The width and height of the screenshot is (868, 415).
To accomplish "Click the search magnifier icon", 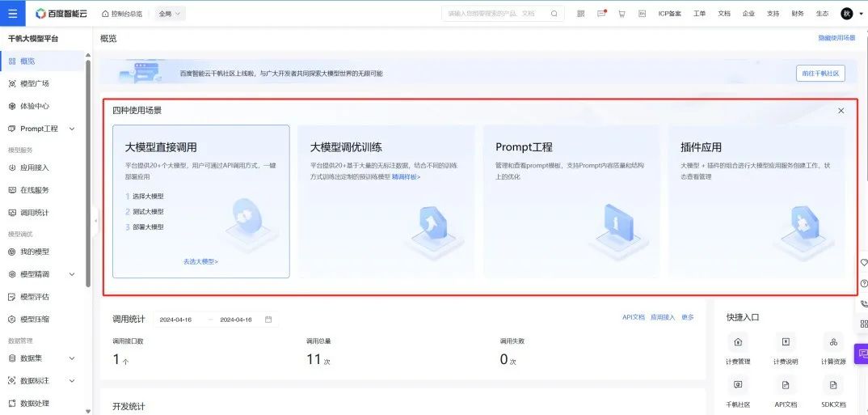I will 554,14.
